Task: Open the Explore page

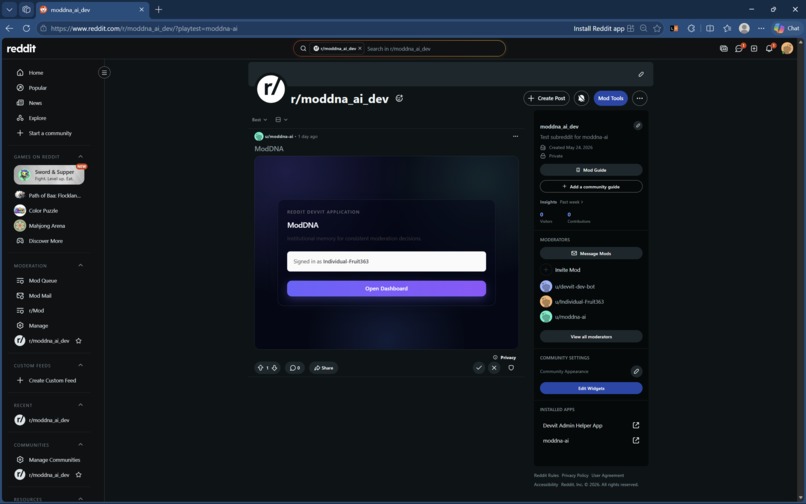Action: click(37, 118)
